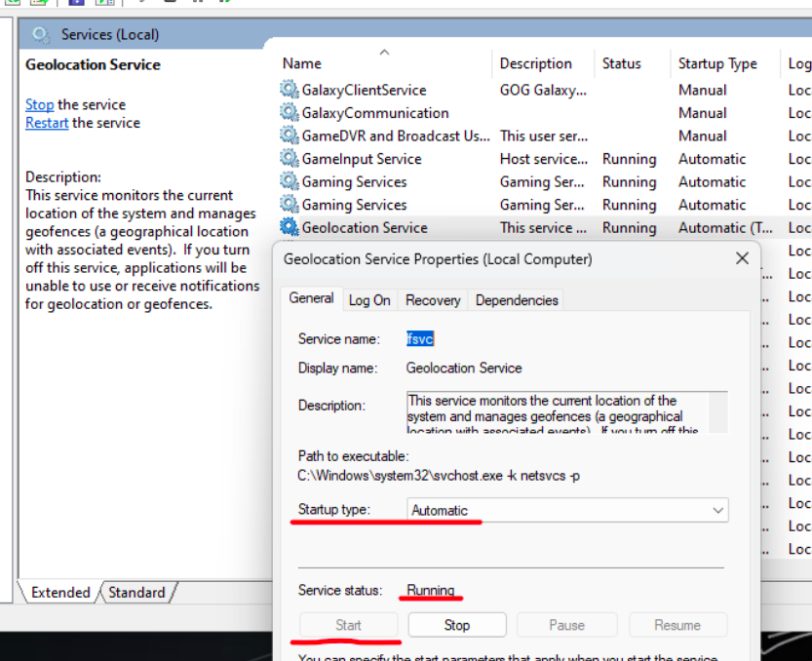Select the GameDVR and Broadcast service icon

click(290, 136)
